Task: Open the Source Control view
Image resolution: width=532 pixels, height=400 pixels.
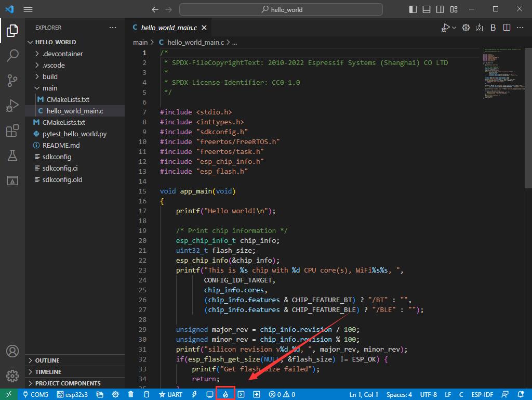Action: point(12,80)
